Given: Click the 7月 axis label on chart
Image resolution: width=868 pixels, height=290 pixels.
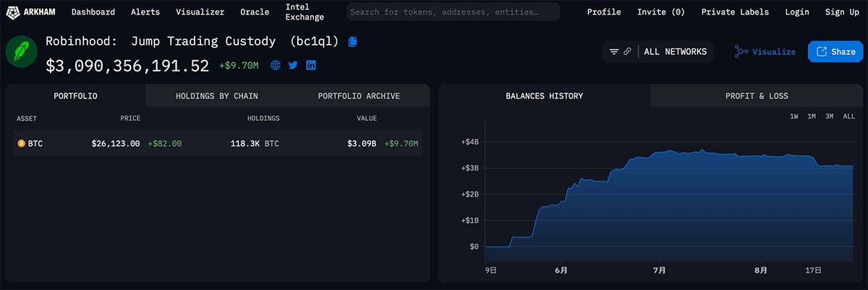Looking at the screenshot, I should coord(660,270).
